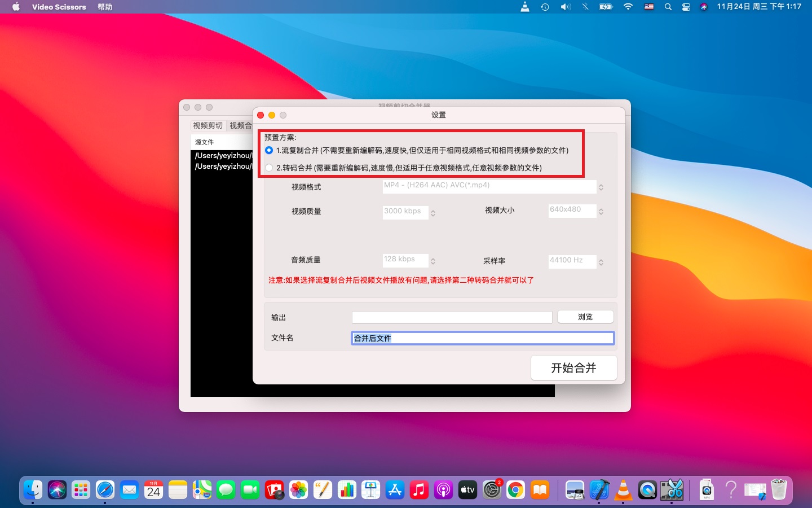
Task: Open Xcode from the dock
Action: [599, 490]
